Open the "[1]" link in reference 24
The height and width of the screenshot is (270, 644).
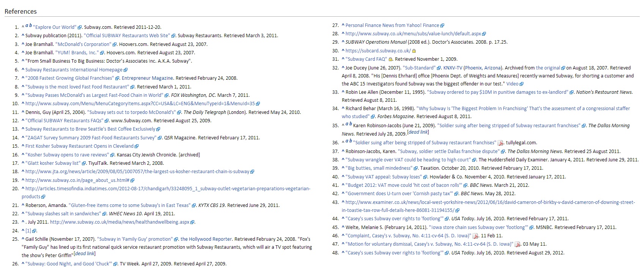point(28,231)
